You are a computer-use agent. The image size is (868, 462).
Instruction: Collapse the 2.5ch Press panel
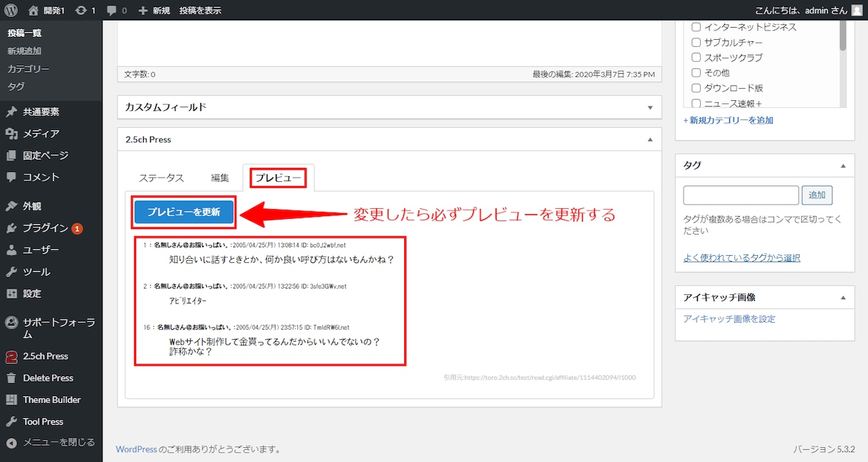pos(650,140)
